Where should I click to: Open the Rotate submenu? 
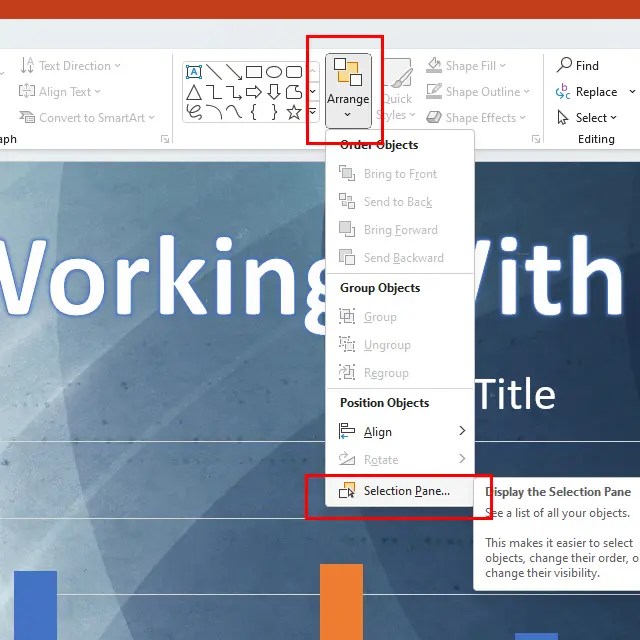point(400,460)
